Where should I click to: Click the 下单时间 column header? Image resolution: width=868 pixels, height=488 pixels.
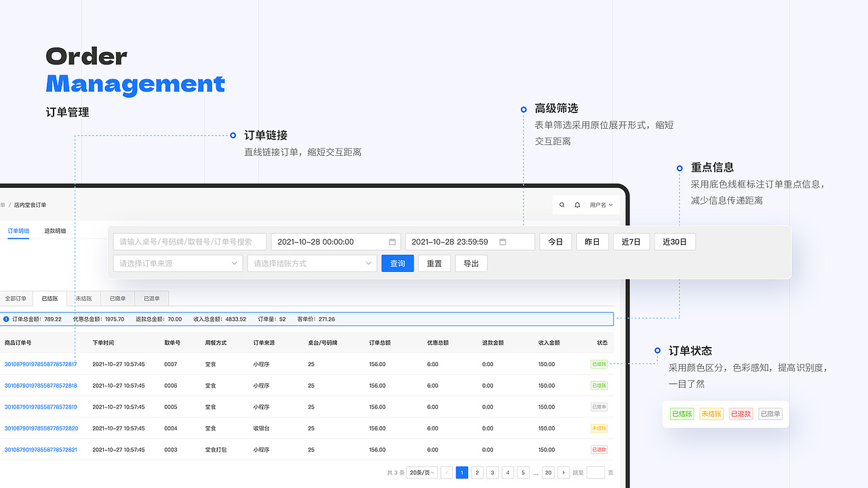(x=103, y=343)
